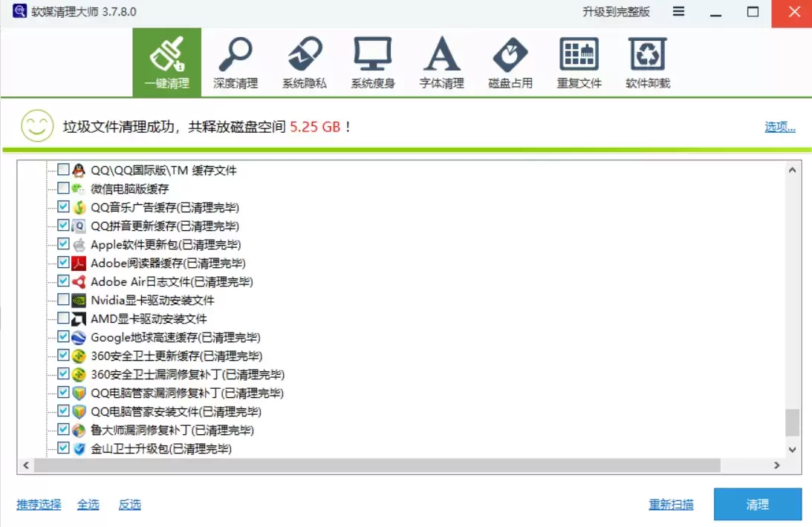Uncheck the QQ音乐广告缓存 checkbox
This screenshot has width=812, height=527.
click(x=63, y=206)
